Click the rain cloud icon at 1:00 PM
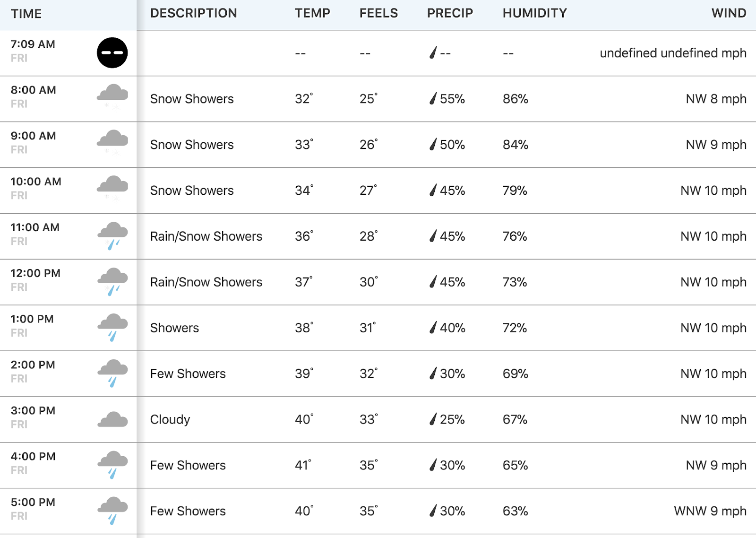This screenshot has width=756, height=538. point(112,327)
